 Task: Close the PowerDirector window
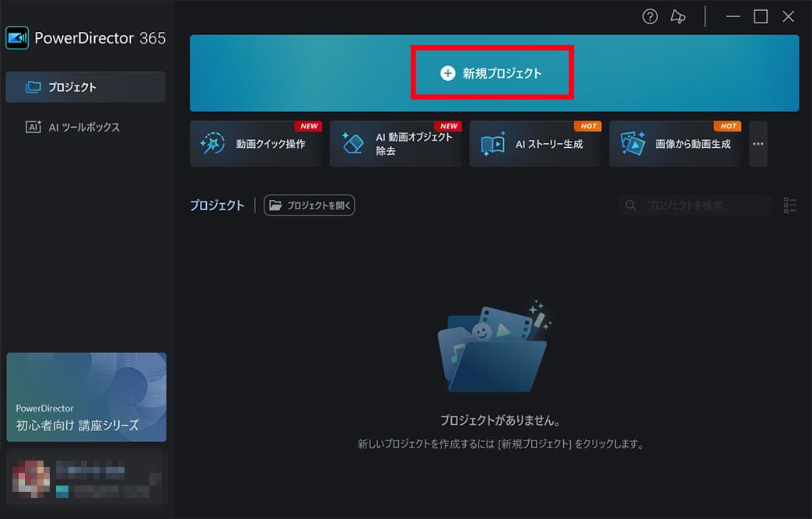coord(788,16)
